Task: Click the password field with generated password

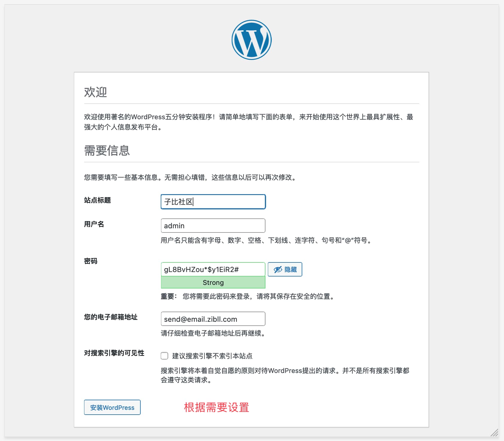Action: click(213, 269)
